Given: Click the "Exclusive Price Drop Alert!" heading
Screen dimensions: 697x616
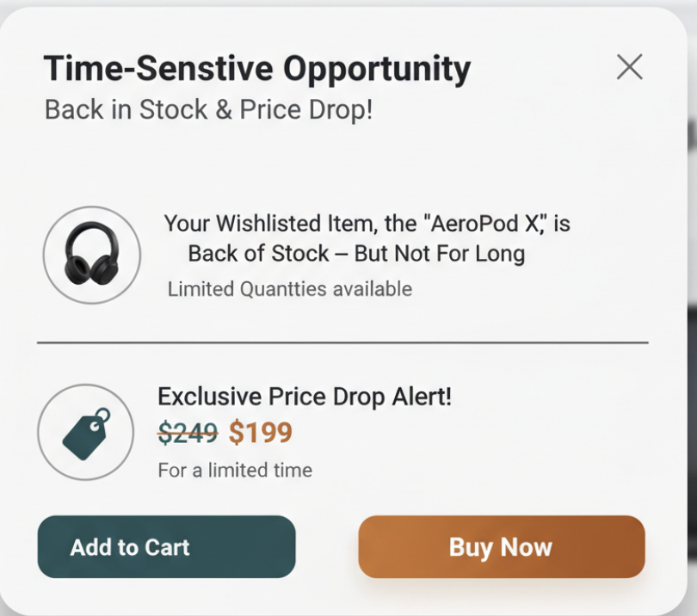Looking at the screenshot, I should pos(305,397).
